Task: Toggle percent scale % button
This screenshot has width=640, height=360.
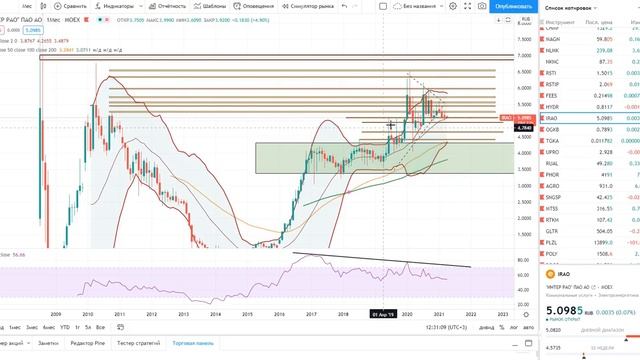Action: 502,327
